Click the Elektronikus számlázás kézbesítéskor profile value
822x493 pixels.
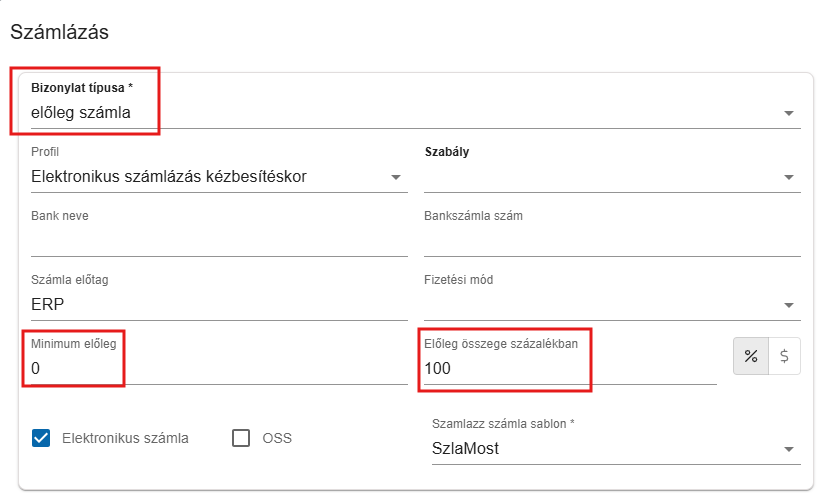169,177
